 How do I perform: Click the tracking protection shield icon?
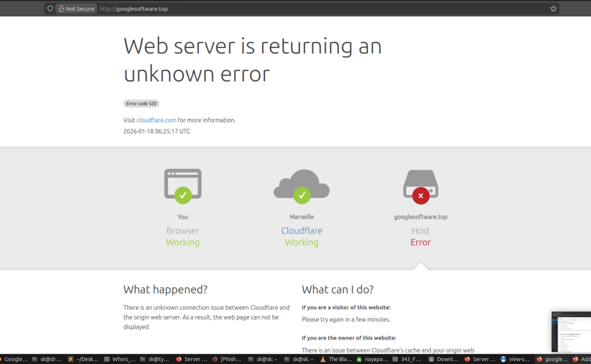tap(50, 9)
